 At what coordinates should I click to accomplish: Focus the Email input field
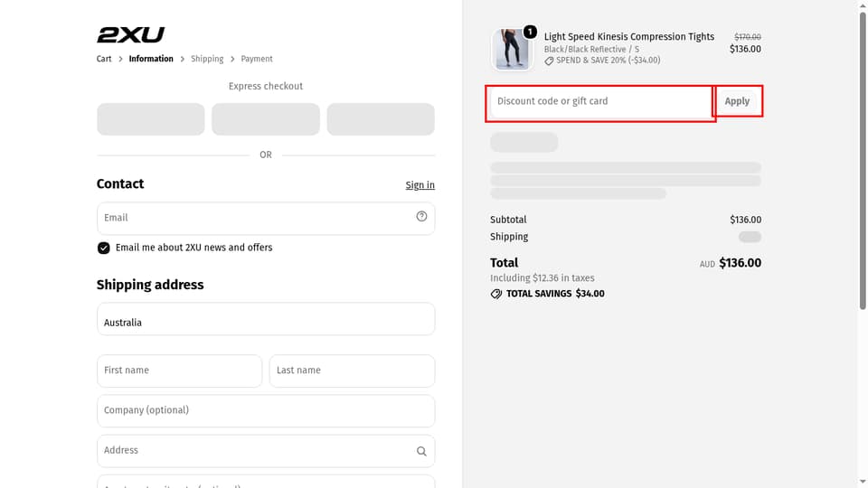click(266, 218)
